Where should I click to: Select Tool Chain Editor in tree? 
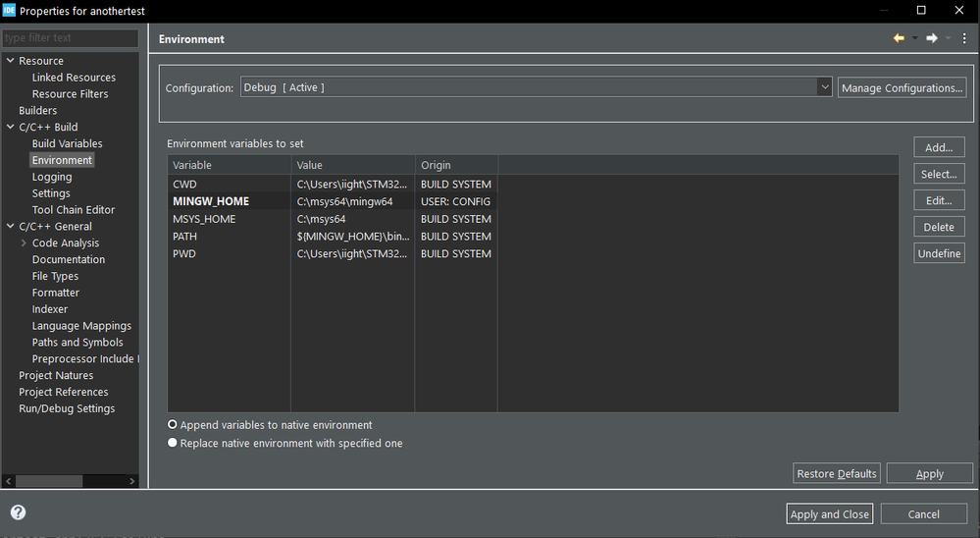pos(73,209)
